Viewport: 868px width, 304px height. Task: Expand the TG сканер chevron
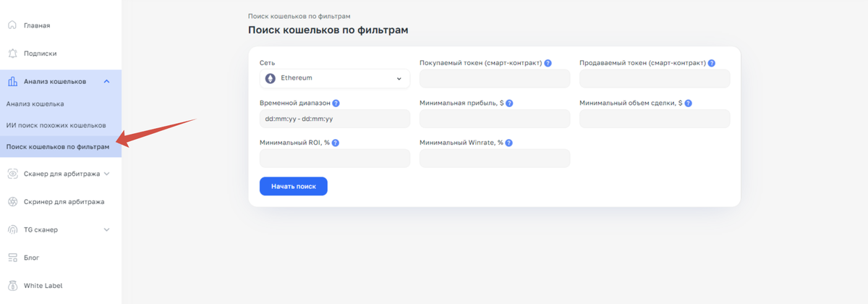[107, 230]
